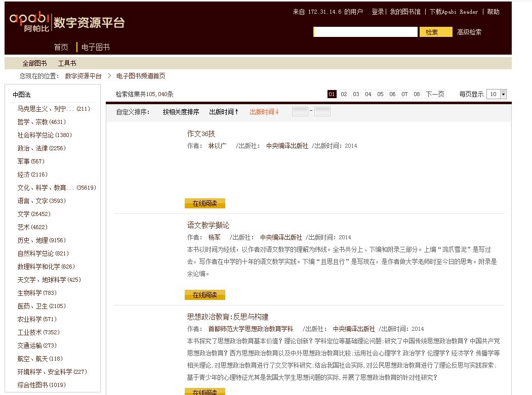Screen dimensions: 532x395
Task: Open the 历史、地理 category
Action: pos(32,240)
